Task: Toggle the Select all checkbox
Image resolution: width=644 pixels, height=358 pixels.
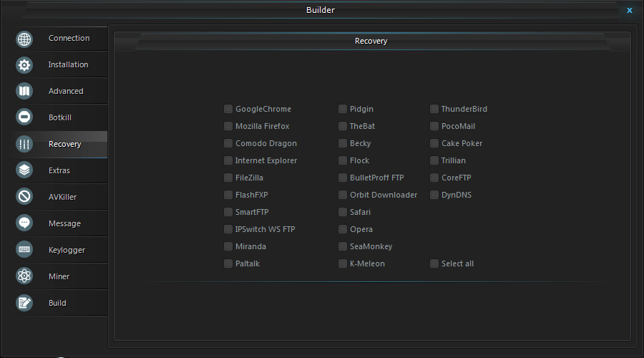Action: click(434, 263)
